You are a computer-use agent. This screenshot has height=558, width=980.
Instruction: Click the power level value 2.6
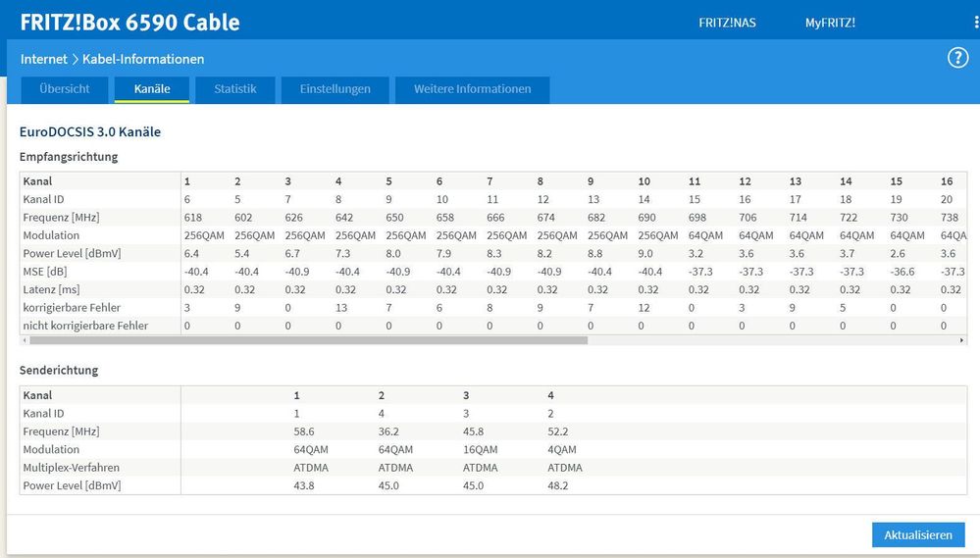click(x=898, y=254)
